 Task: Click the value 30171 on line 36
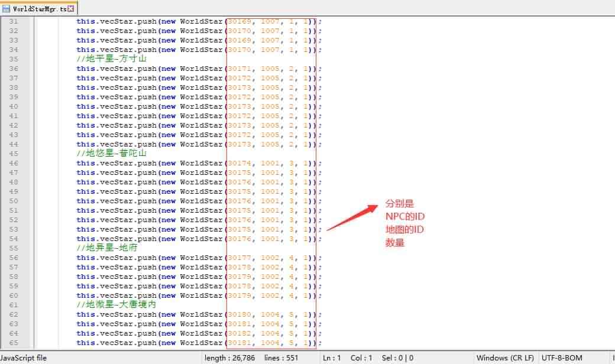click(239, 69)
